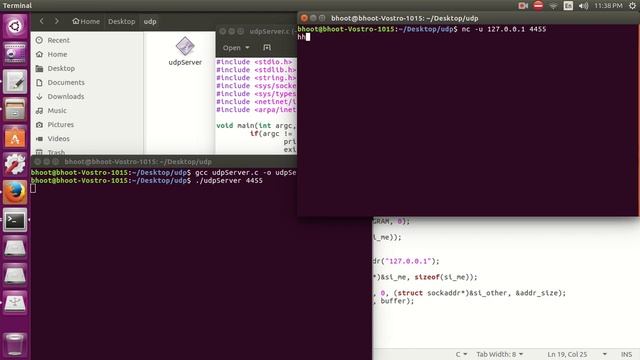Click the gedit Open button
The image size is (640, 360).
click(231, 48)
